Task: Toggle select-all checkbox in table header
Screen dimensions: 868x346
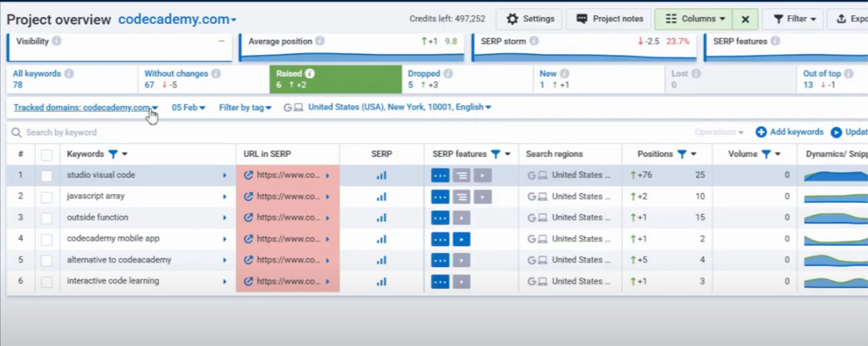Action: click(x=47, y=155)
